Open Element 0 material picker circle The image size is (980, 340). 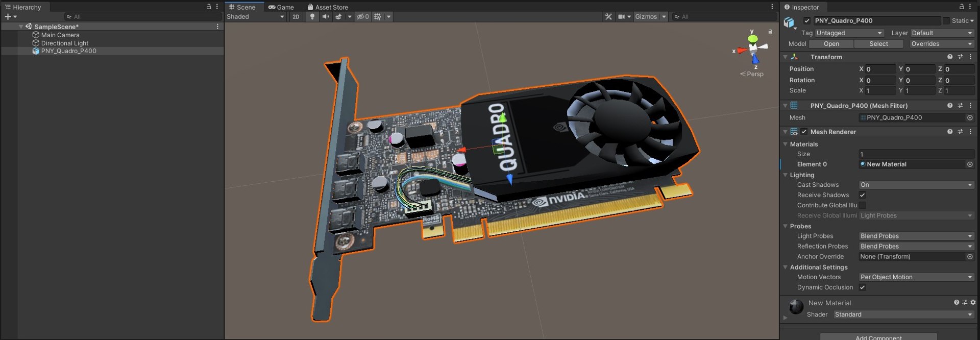coord(970,164)
